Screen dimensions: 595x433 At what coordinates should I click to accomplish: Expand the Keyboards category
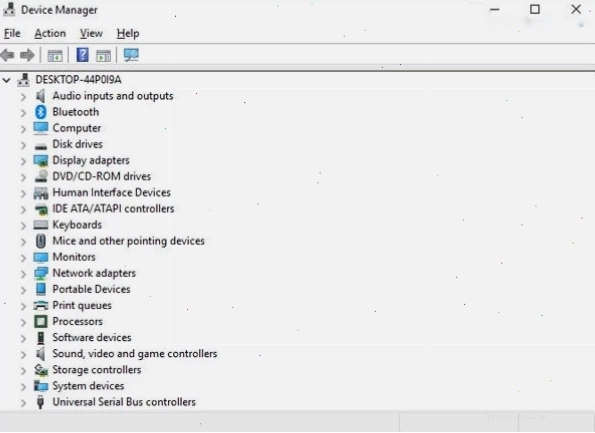tap(24, 226)
